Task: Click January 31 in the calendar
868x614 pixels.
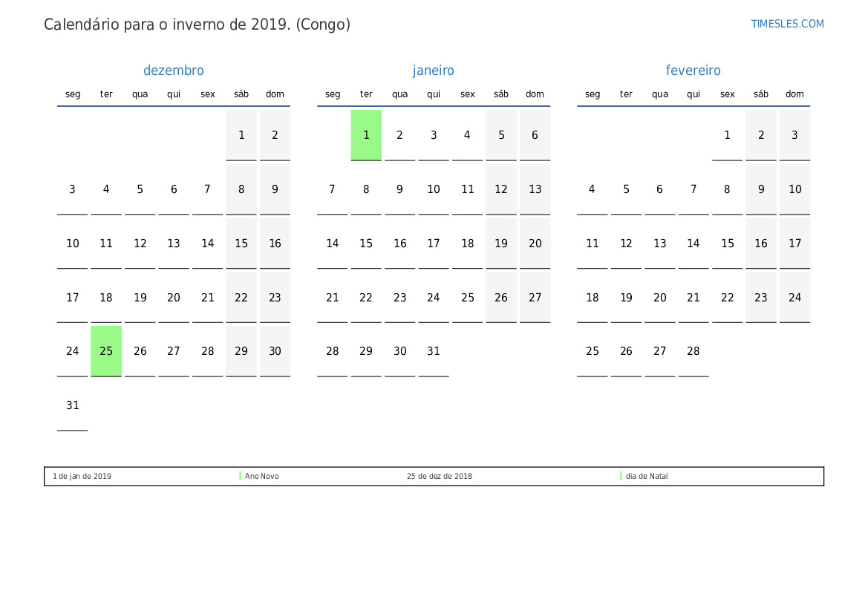Action: pyautogui.click(x=434, y=351)
